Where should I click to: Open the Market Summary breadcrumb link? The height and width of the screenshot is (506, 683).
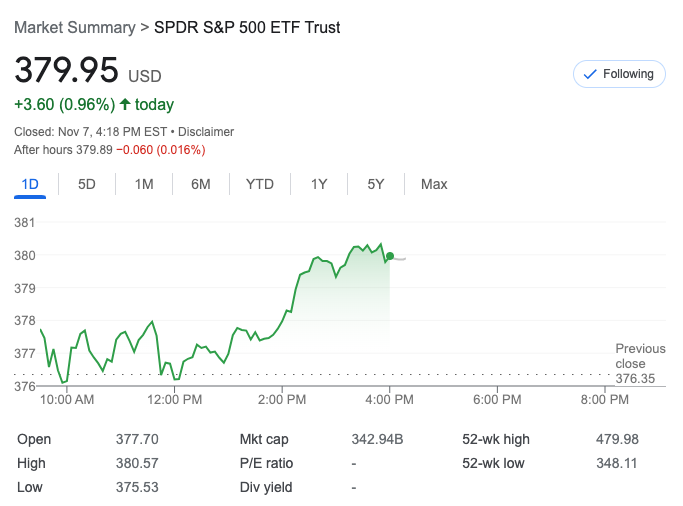(x=74, y=28)
